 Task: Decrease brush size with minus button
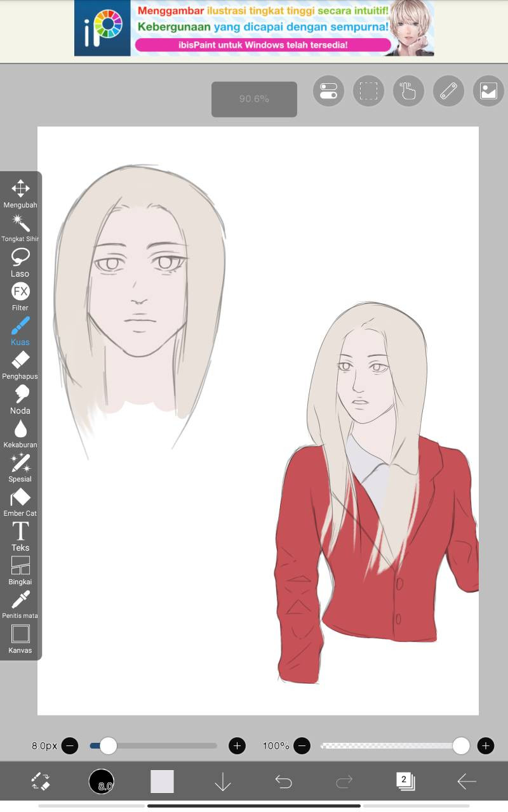coord(70,745)
